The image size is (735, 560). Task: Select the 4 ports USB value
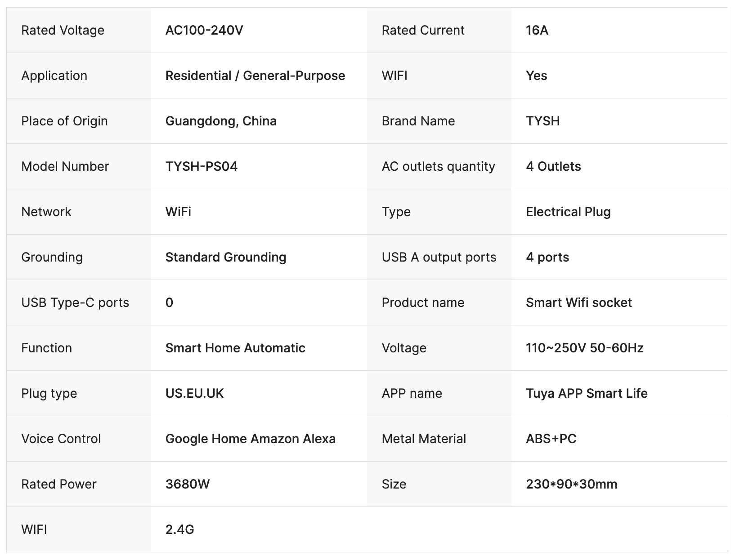pos(547,257)
